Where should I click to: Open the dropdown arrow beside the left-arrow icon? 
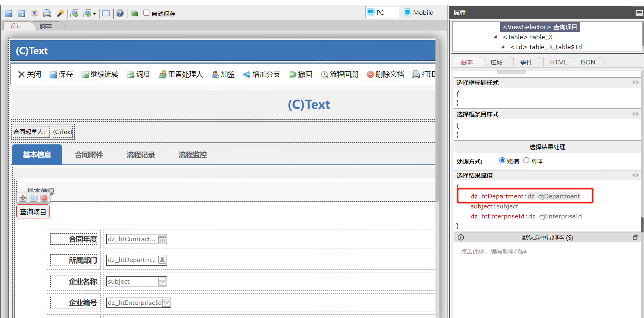coord(95,14)
